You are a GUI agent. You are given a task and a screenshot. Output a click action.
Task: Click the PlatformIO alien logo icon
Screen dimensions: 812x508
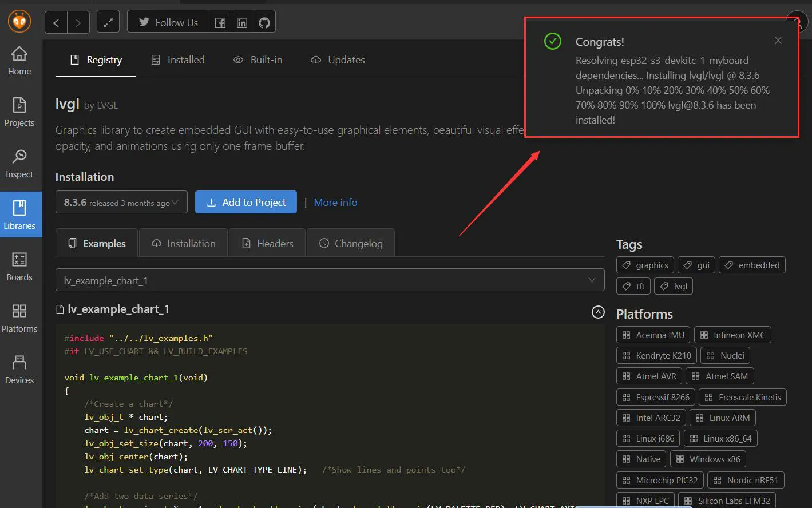tap(19, 22)
